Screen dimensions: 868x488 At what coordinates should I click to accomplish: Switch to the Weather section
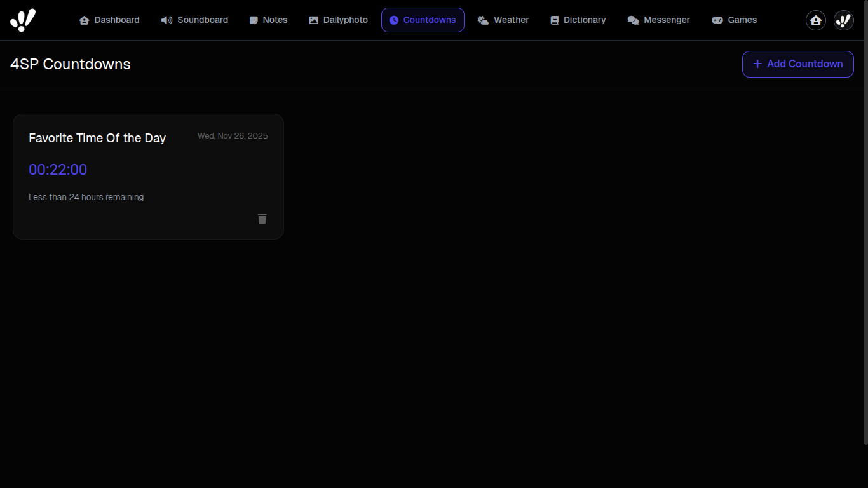tap(503, 20)
